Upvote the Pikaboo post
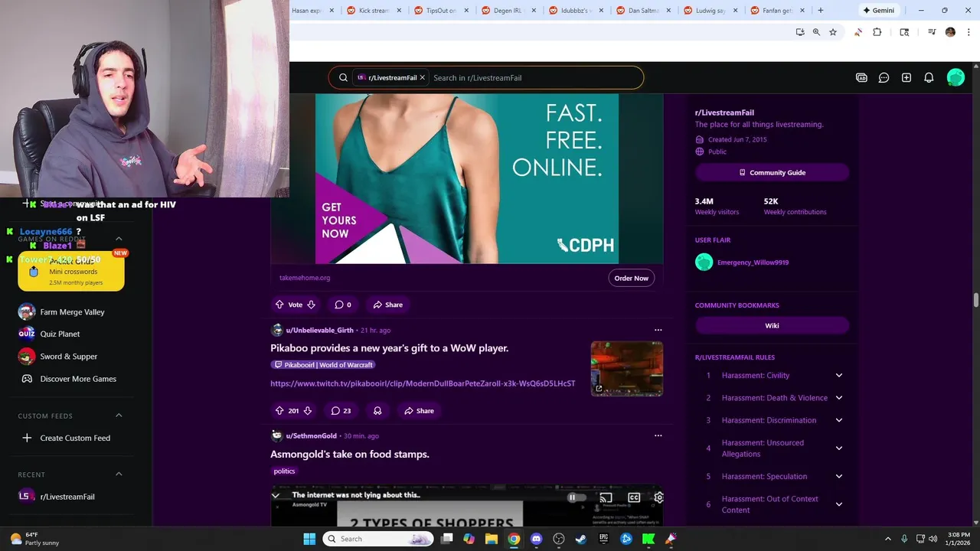This screenshot has height=551, width=980. coord(279,411)
